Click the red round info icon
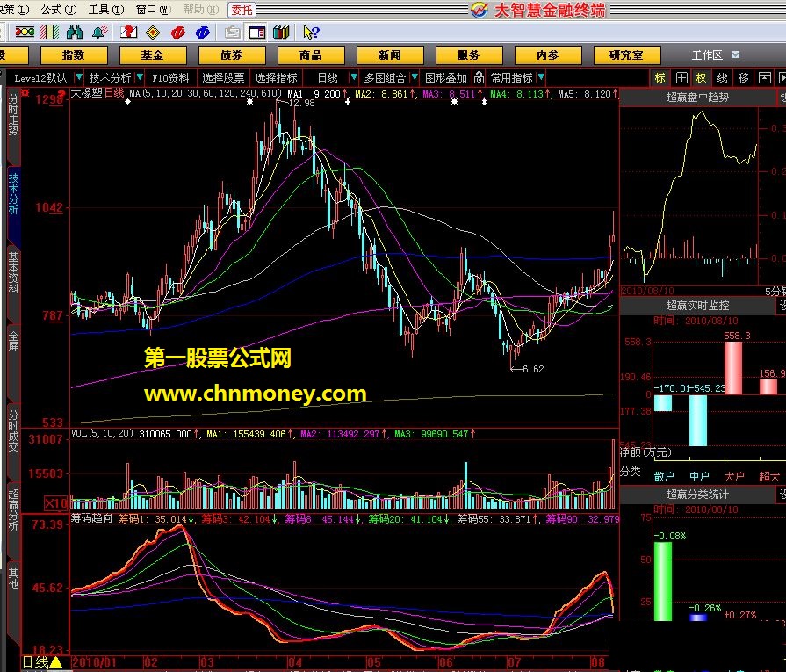 [178, 33]
